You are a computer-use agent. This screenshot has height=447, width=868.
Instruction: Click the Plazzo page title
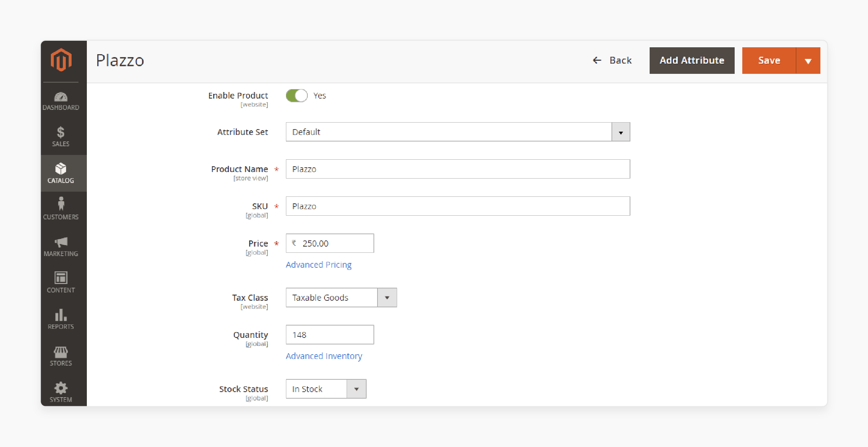[120, 60]
